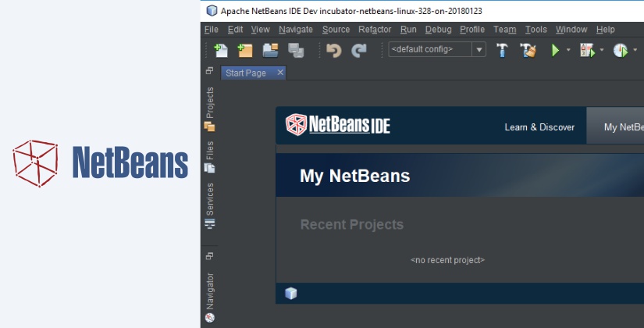Click the Open Project toolbar icon
The height and width of the screenshot is (328, 644).
click(x=270, y=50)
